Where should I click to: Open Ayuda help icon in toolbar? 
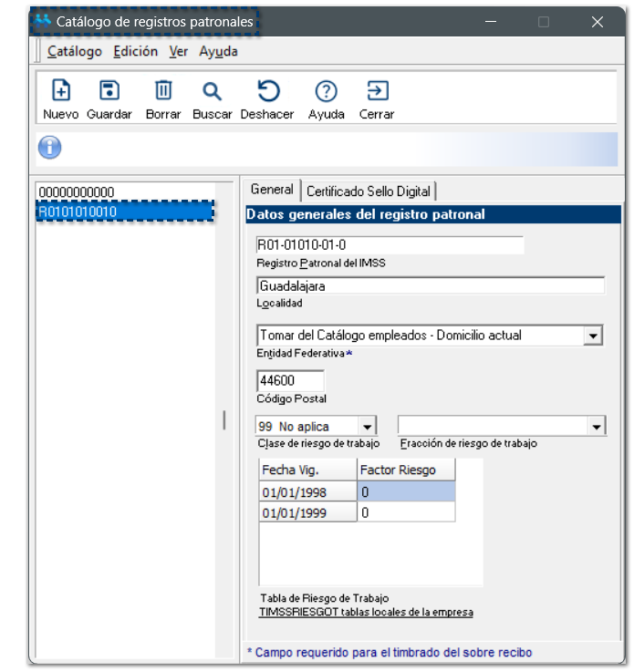click(326, 91)
